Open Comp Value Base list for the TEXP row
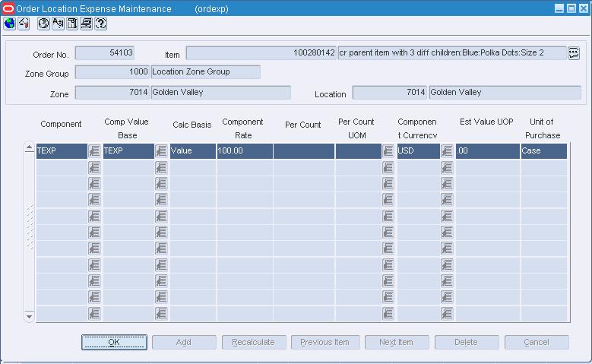 coord(161,151)
